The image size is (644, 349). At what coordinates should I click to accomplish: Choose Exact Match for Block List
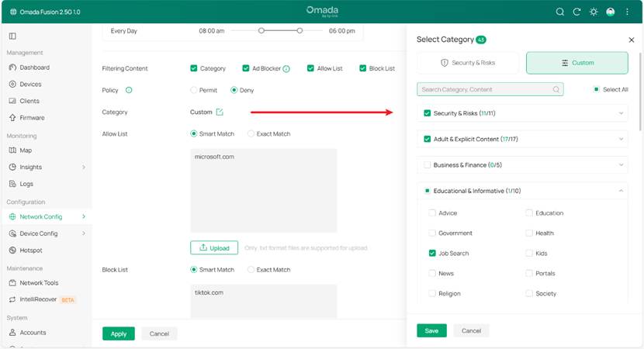point(251,270)
